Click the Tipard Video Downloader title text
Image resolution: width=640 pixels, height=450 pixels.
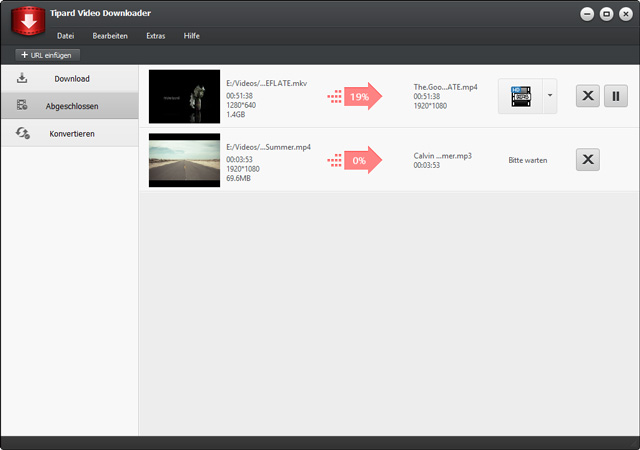[100, 13]
